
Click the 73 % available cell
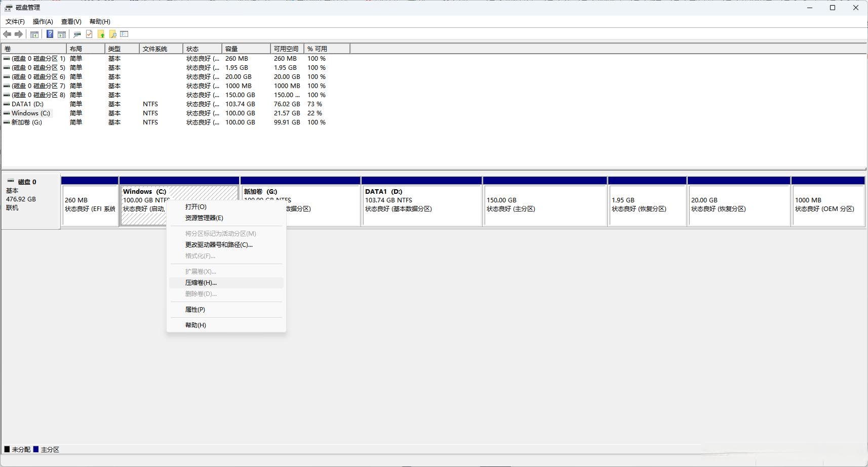tap(314, 104)
